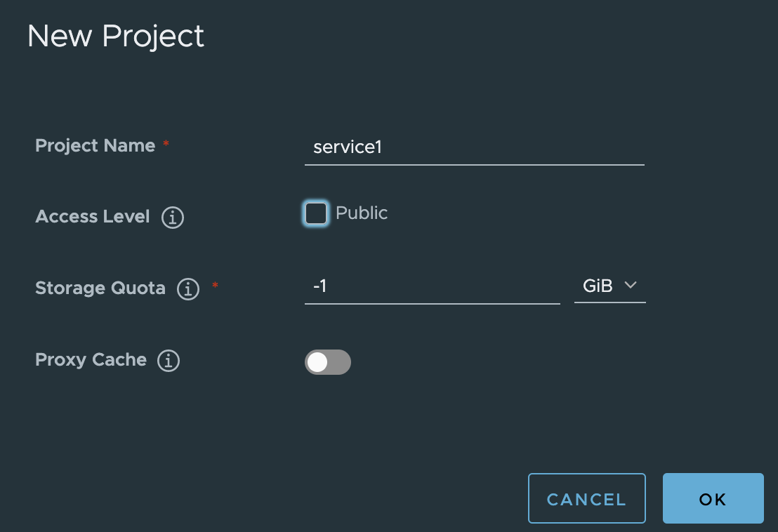Check the Public access checkbox
The image size is (778, 532).
(315, 213)
